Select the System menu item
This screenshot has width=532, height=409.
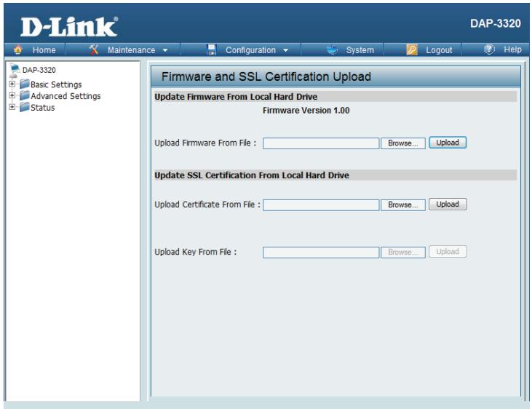360,50
